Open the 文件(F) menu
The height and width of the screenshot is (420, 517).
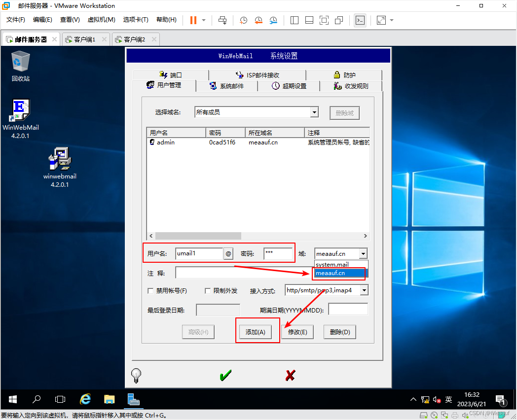coord(15,20)
